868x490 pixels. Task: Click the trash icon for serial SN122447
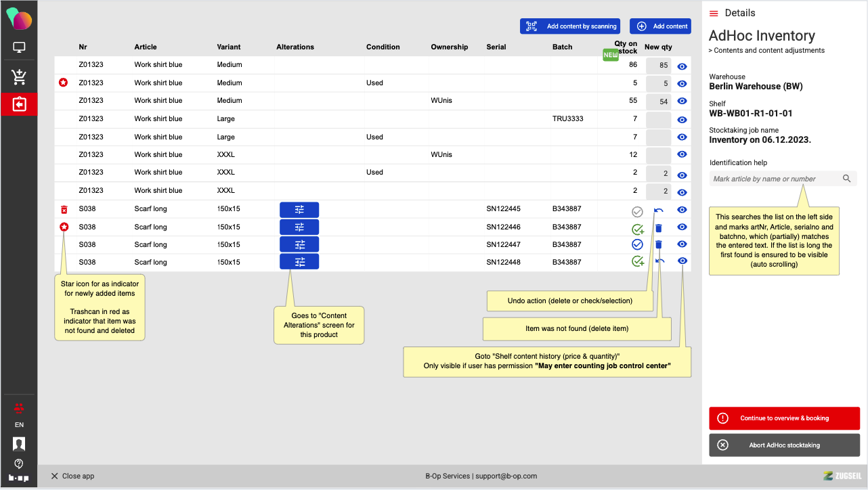tap(659, 245)
